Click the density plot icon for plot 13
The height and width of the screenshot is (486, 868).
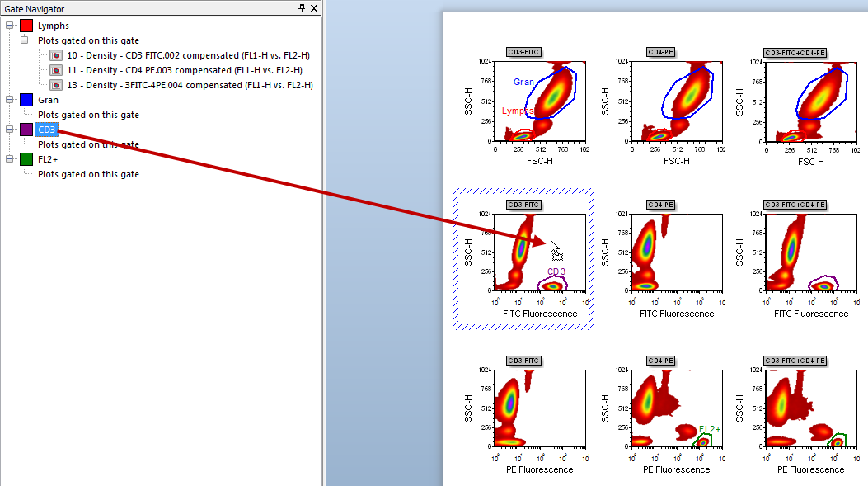[x=56, y=85]
